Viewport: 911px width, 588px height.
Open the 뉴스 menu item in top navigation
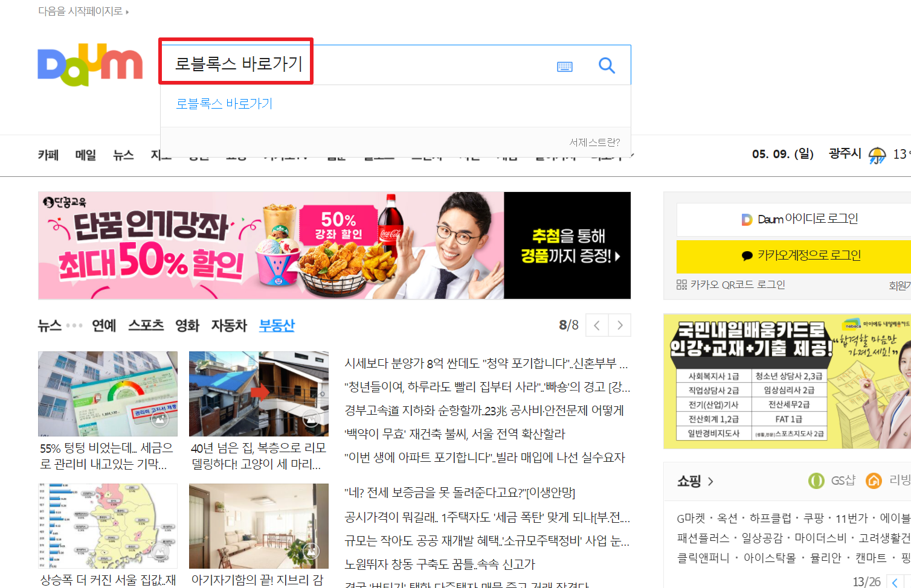click(123, 155)
